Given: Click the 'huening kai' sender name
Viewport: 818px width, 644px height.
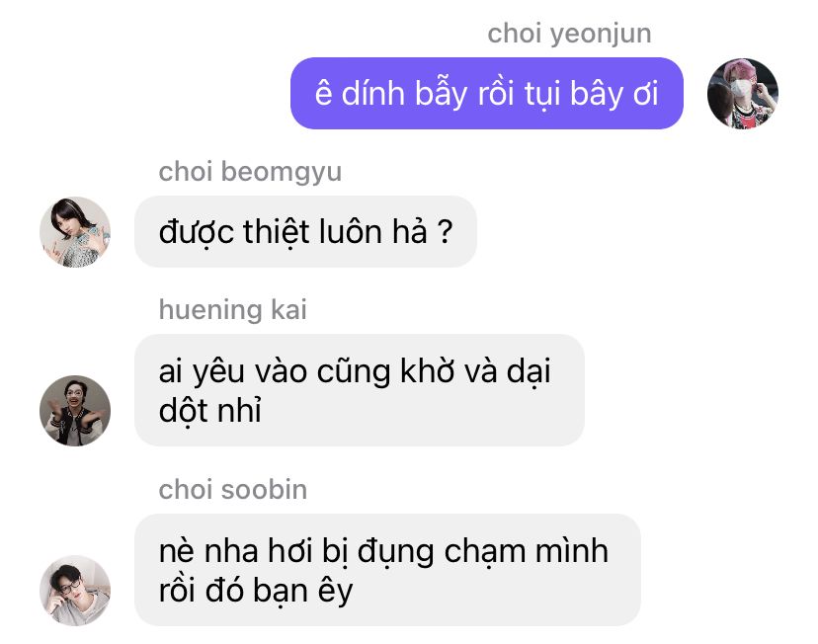Looking at the screenshot, I should click(x=233, y=310).
